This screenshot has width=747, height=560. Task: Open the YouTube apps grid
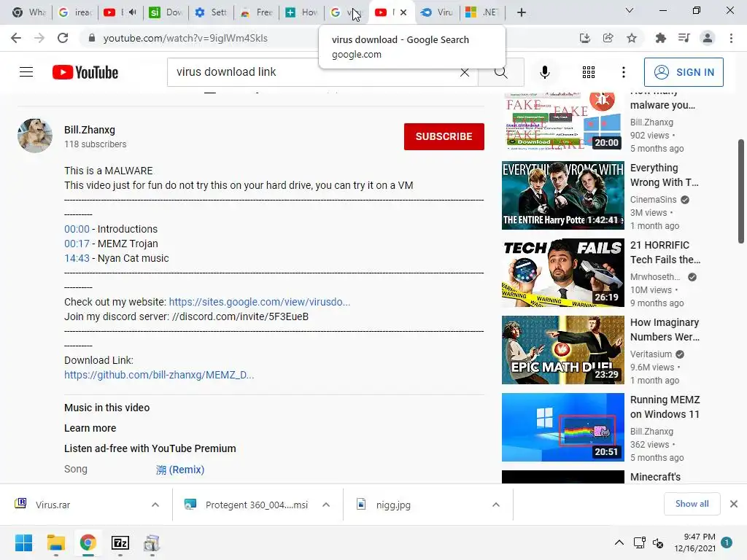589,72
